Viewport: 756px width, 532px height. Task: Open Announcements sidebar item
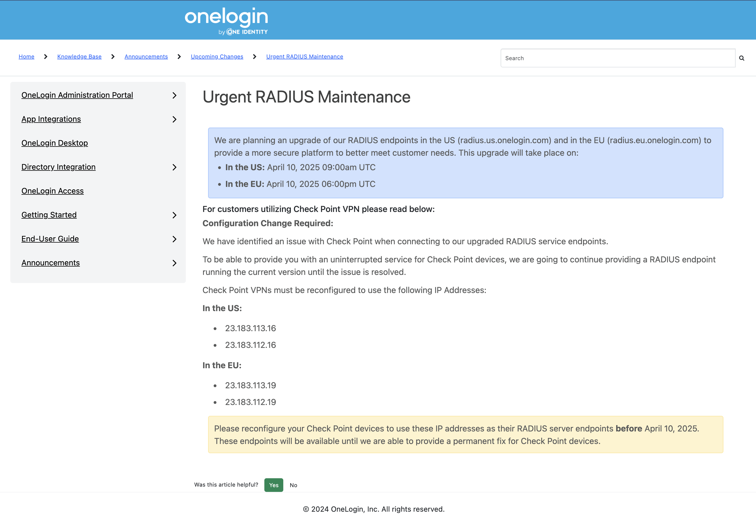pyautogui.click(x=50, y=263)
